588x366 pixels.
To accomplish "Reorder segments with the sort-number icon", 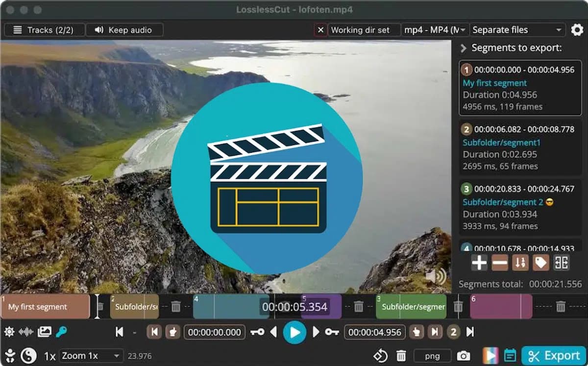I will [520, 263].
